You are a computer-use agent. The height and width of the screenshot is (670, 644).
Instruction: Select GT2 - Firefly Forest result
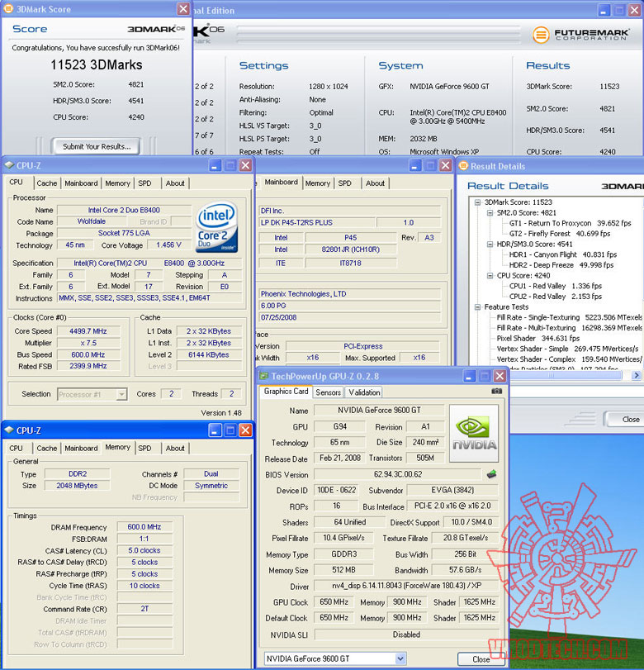560,234
